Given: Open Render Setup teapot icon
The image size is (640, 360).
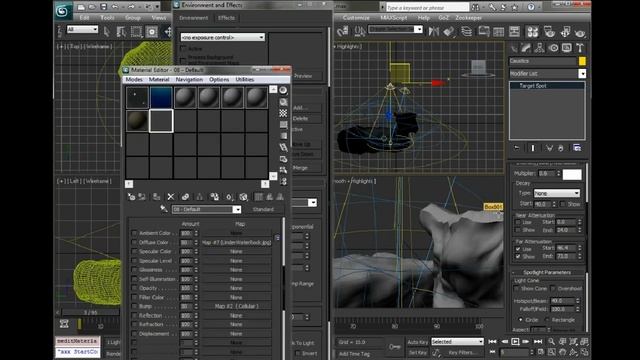Looking at the screenshot, I should click(x=549, y=31).
